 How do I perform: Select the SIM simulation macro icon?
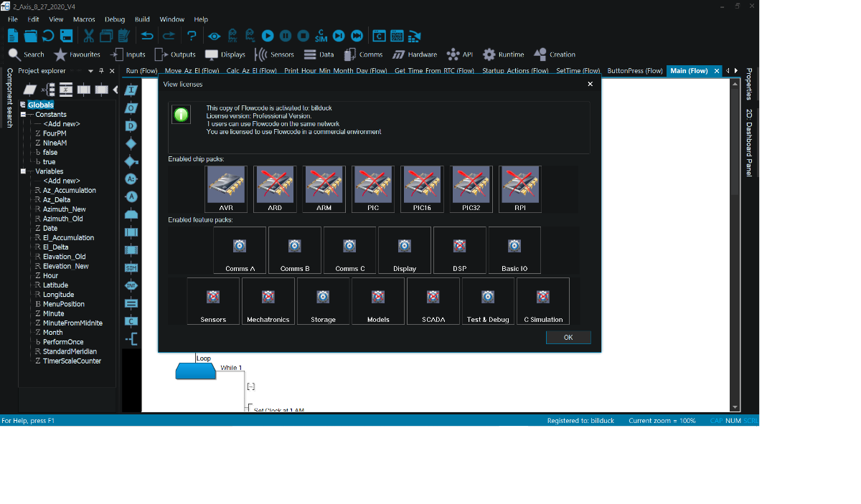[131, 267]
